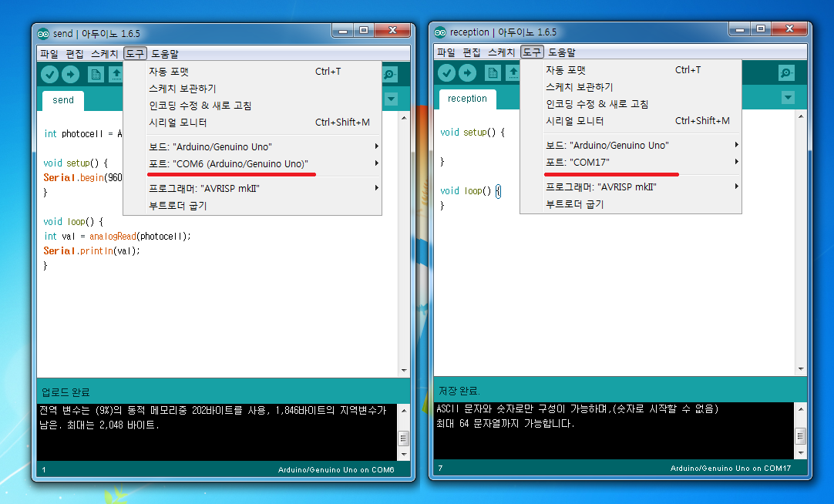Open the 편집 menu in the reception window
Screen dimensions: 834x504
pos(471,52)
